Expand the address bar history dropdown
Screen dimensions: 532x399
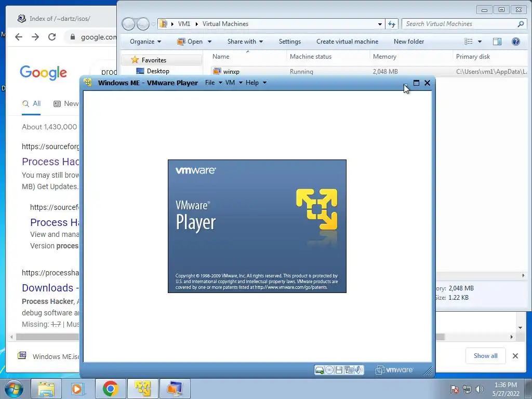(380, 24)
